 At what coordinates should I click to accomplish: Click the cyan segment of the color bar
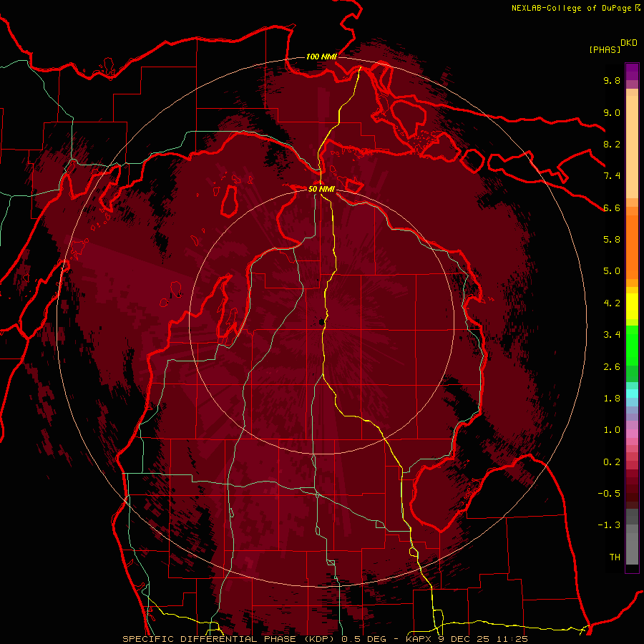(x=632, y=394)
